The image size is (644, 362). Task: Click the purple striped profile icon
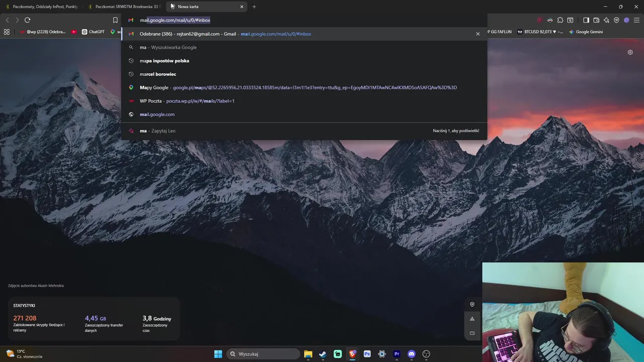coord(626,20)
